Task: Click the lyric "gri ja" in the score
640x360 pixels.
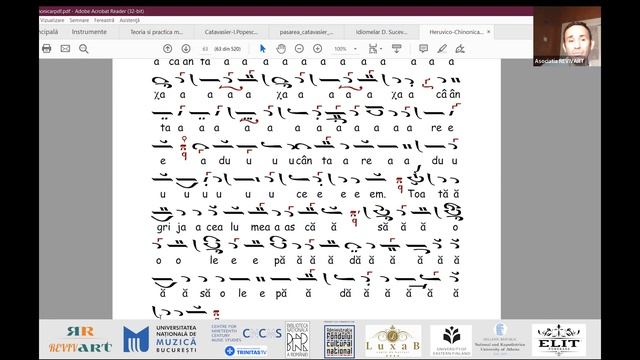Action: tap(171, 227)
